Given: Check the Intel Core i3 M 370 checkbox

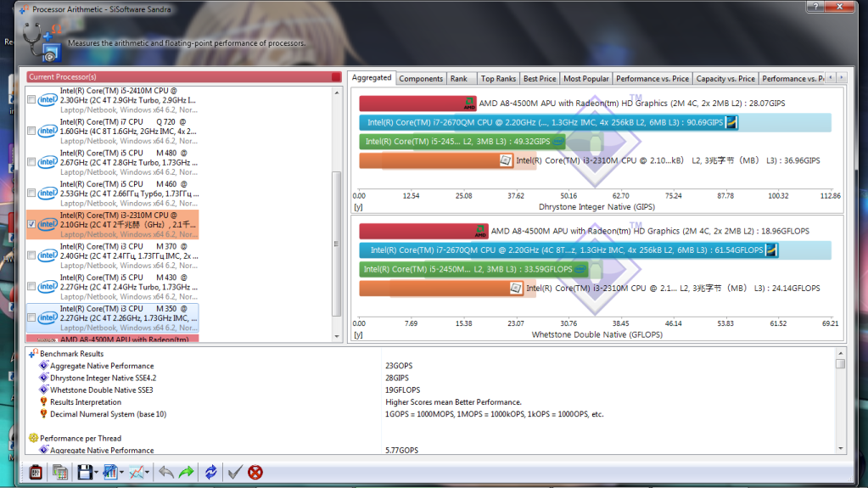Looking at the screenshot, I should (x=31, y=255).
